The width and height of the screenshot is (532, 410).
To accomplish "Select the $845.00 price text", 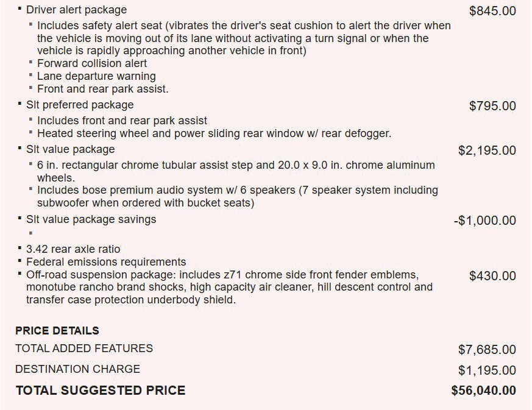I will coord(492,11).
